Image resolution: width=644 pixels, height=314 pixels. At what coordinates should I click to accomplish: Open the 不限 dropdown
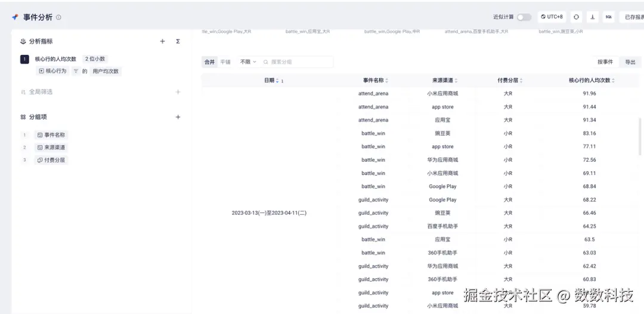click(248, 62)
